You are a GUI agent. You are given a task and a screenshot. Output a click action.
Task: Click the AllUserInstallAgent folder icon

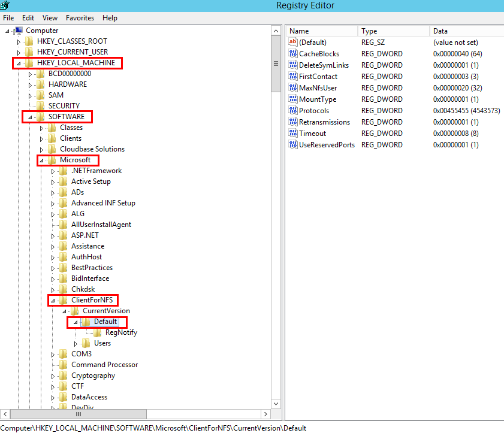click(64, 225)
